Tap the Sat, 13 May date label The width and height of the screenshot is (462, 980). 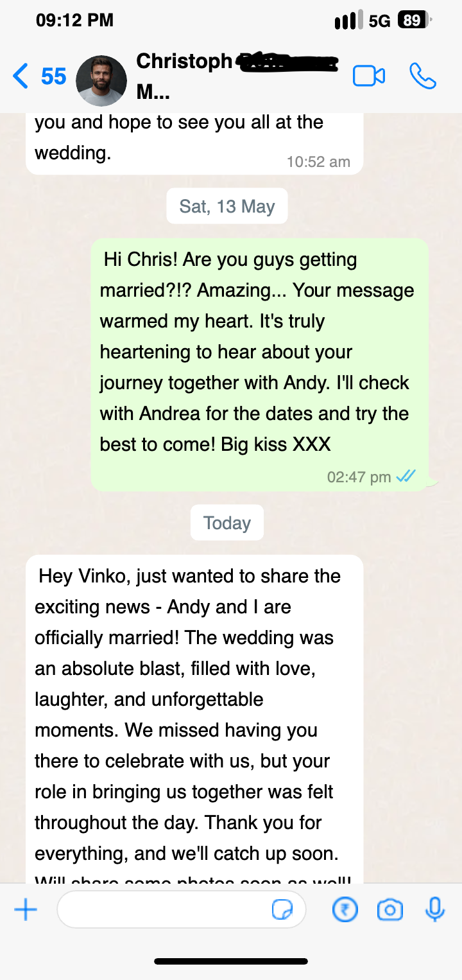tap(227, 207)
